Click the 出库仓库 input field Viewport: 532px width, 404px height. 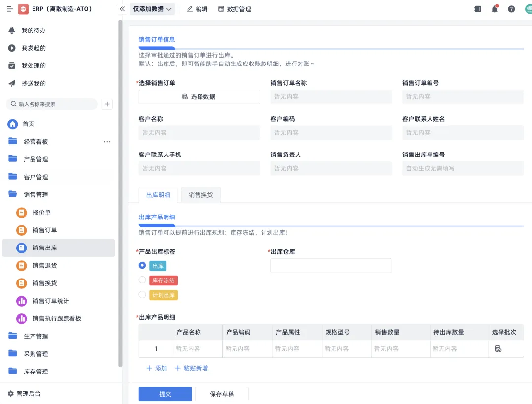click(x=331, y=266)
